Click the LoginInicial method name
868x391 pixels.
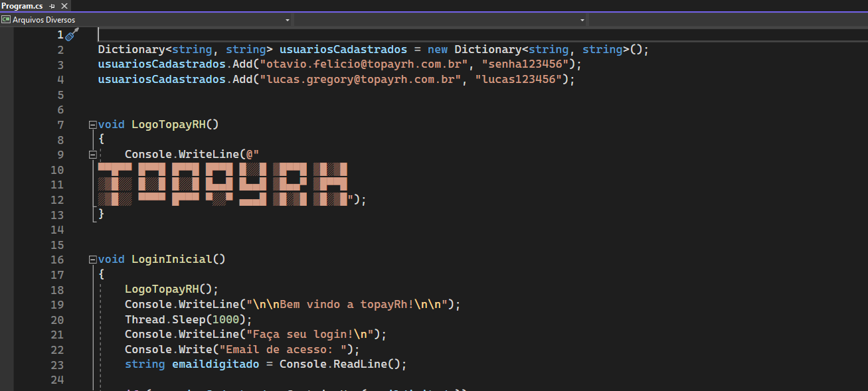tap(171, 259)
